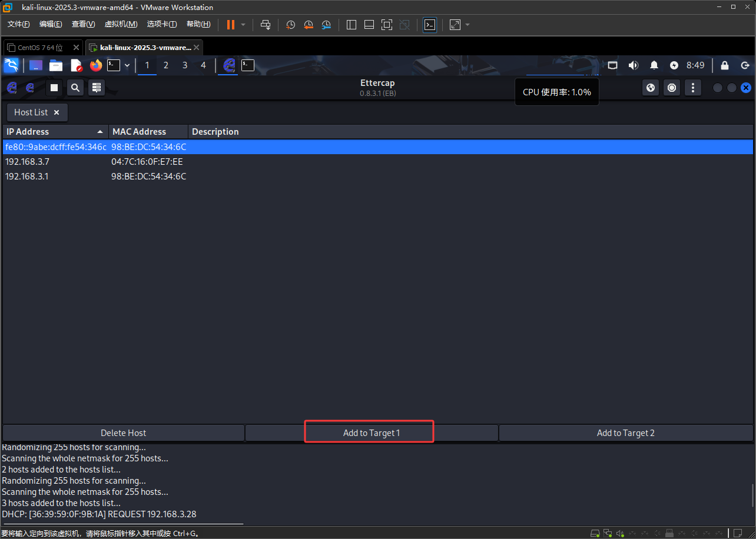Image resolution: width=756 pixels, height=539 pixels.
Task: Select the fe80::9abe:dcff:fe54:346c host row
Action: pyautogui.click(x=378, y=147)
